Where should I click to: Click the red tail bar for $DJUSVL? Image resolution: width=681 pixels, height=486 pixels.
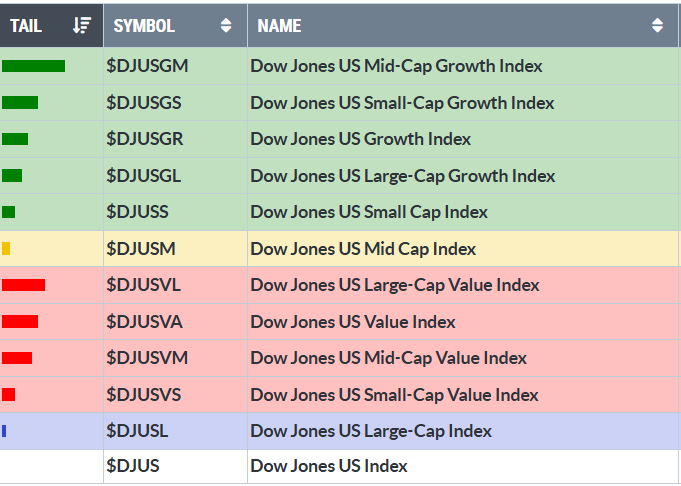coord(23,285)
